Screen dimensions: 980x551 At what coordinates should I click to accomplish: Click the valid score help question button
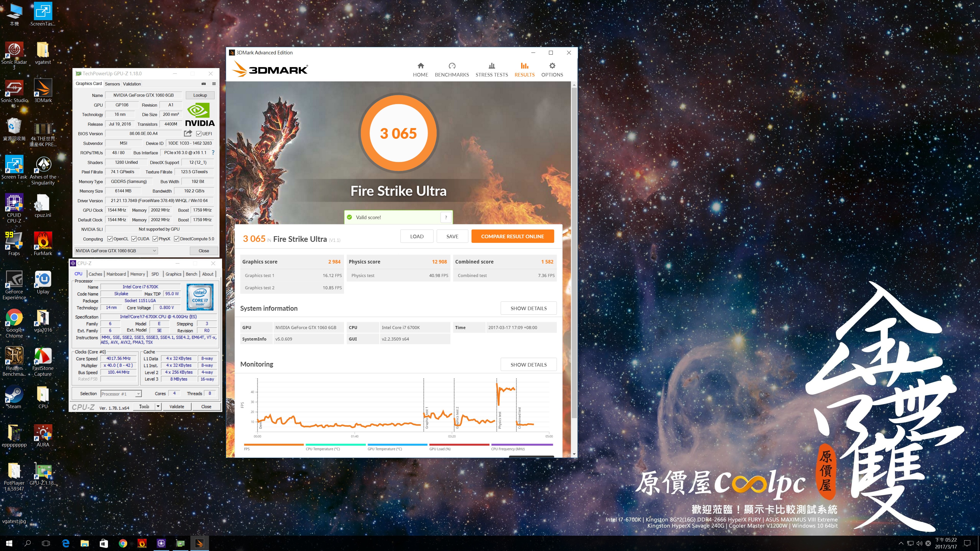446,217
